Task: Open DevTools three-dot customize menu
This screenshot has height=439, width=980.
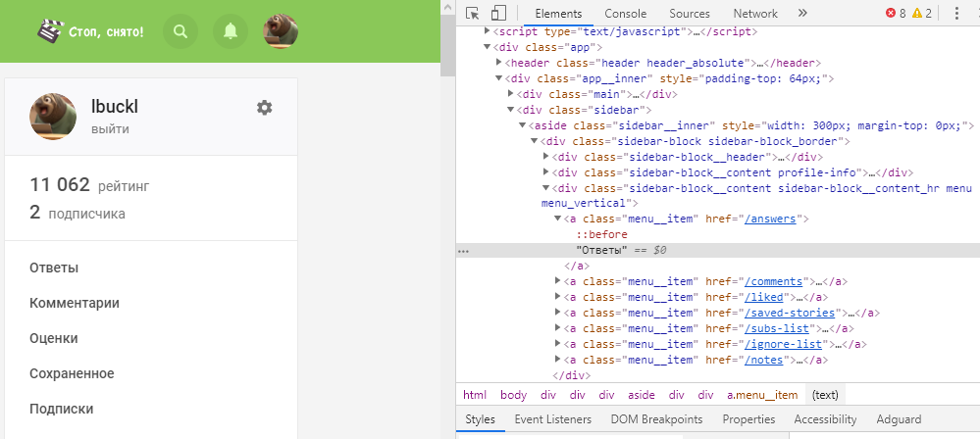Action: tap(955, 14)
